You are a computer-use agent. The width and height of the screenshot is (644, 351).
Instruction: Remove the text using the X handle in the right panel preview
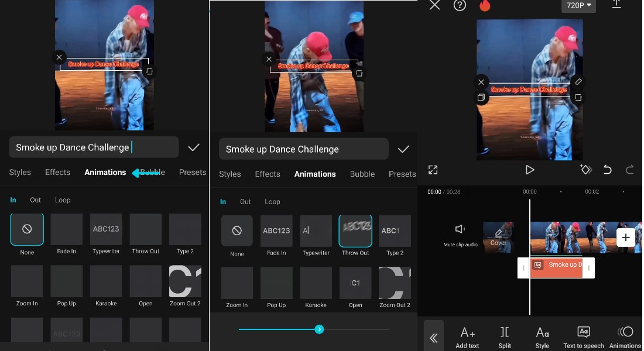[481, 82]
